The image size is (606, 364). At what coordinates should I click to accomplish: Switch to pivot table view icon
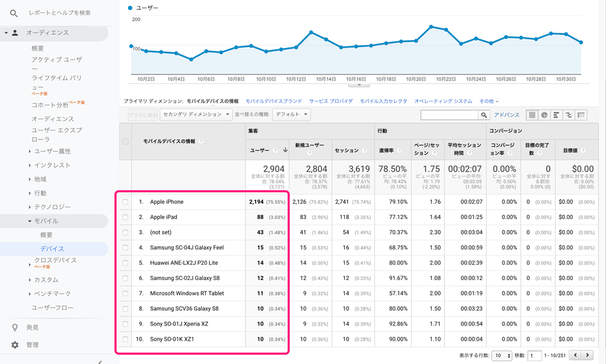(x=581, y=115)
